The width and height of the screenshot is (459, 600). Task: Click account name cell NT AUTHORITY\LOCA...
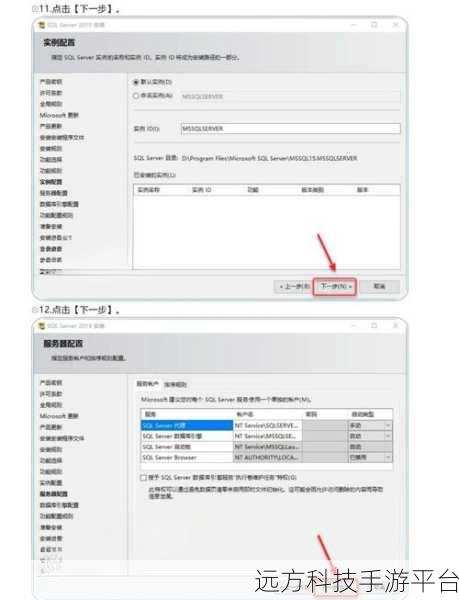click(x=268, y=458)
